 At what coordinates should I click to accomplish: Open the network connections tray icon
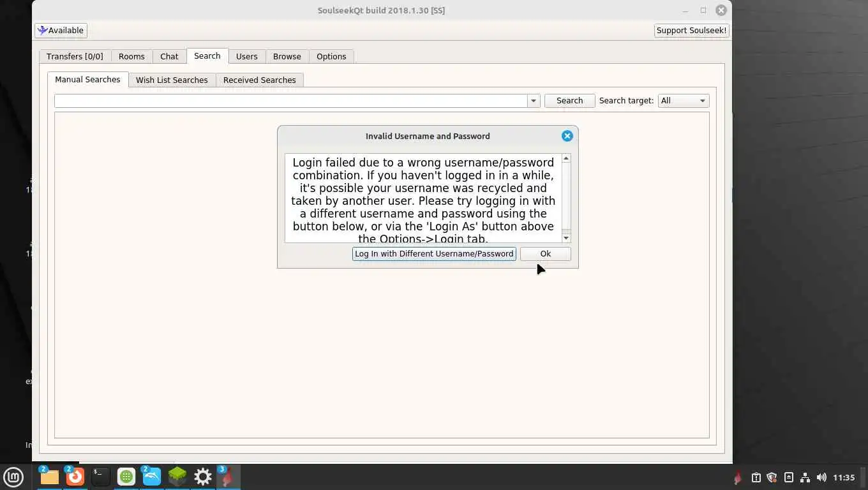point(805,477)
